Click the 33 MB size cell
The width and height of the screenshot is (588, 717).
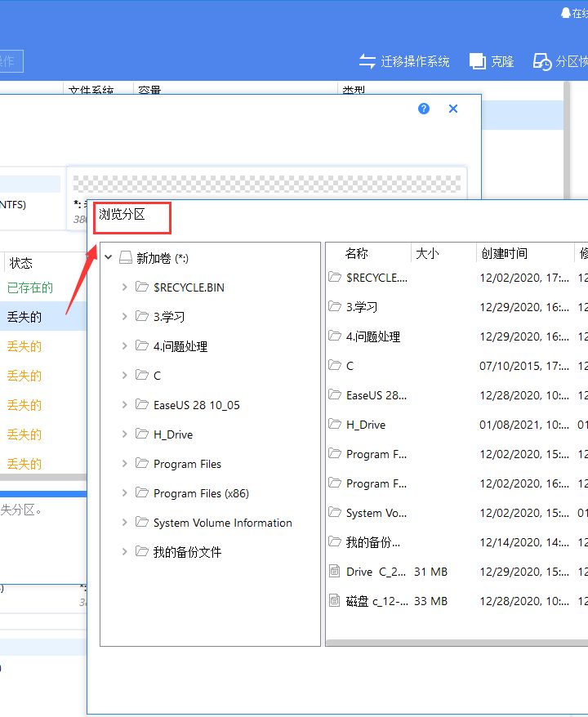pos(430,601)
